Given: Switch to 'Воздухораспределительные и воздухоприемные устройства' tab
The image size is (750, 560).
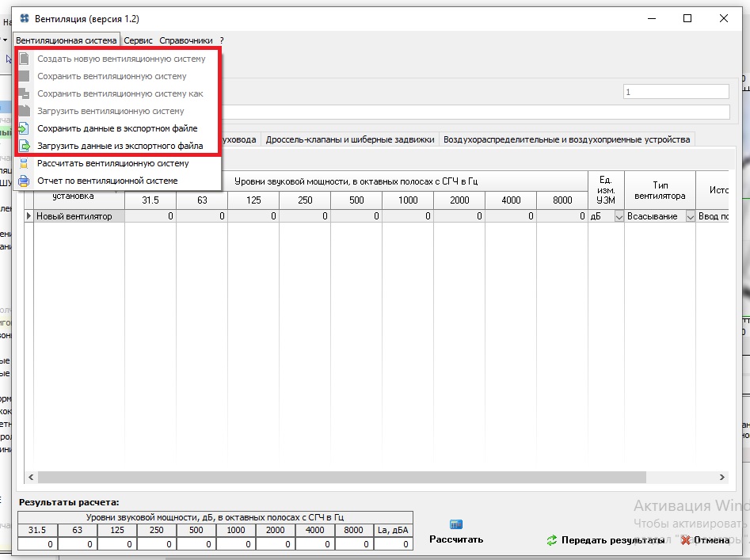Looking at the screenshot, I should tap(567, 139).
